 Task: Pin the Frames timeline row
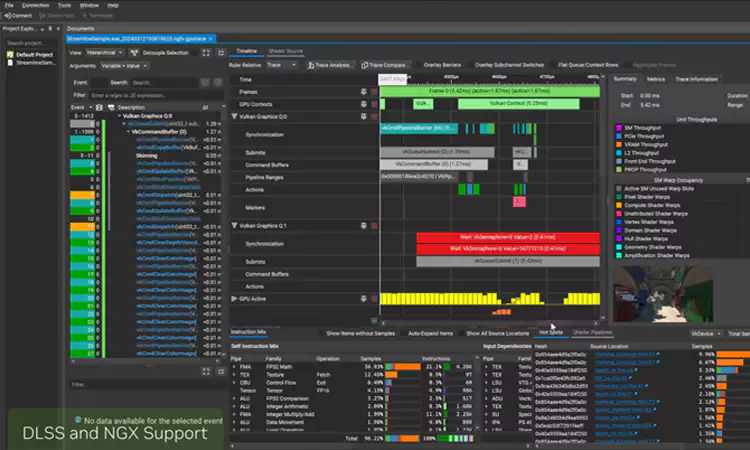click(x=364, y=92)
